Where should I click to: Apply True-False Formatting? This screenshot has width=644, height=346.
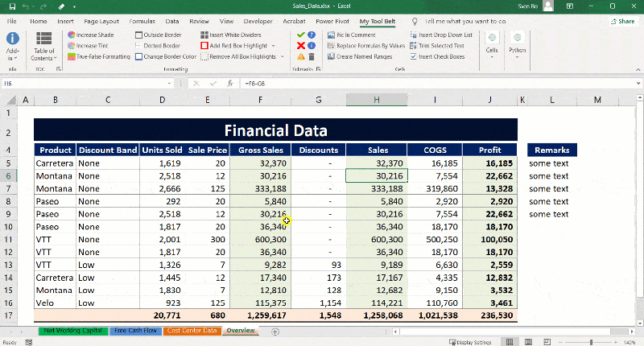coord(99,56)
